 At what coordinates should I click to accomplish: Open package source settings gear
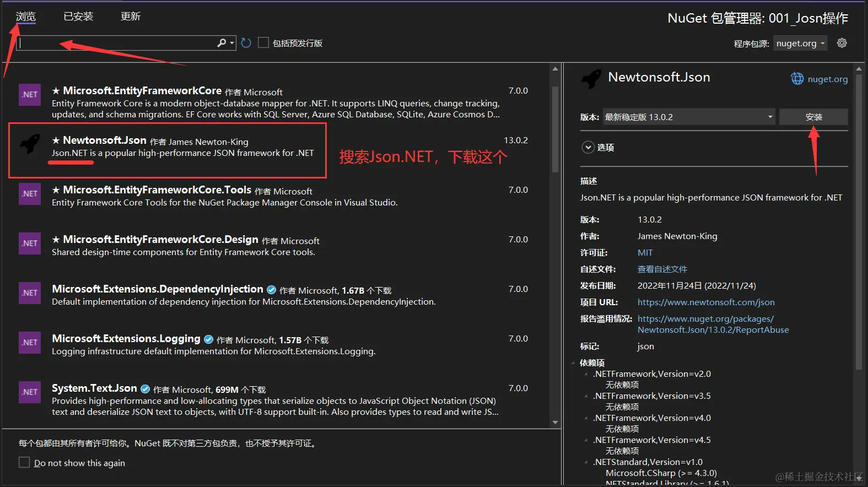pyautogui.click(x=842, y=43)
